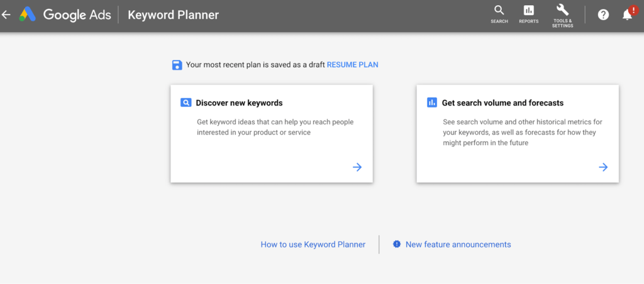This screenshot has height=284, width=644.
Task: Click the SEARCH label in top bar
Action: tap(499, 21)
